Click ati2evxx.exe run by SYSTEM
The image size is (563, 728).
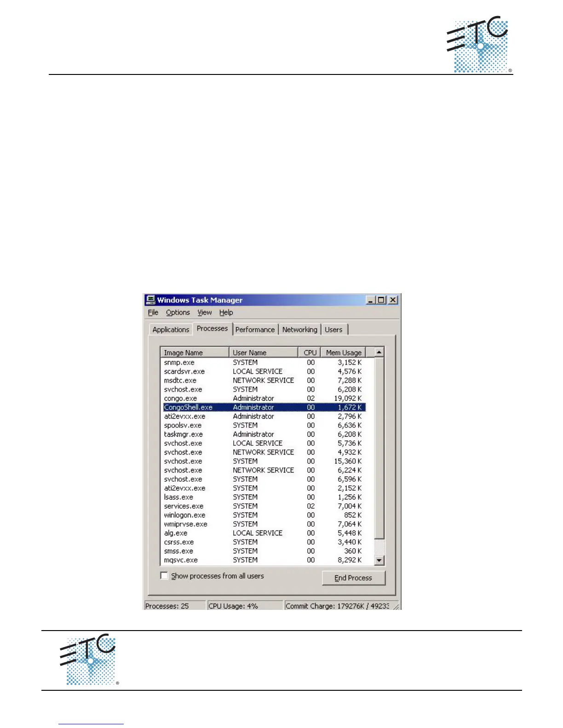pos(263,488)
